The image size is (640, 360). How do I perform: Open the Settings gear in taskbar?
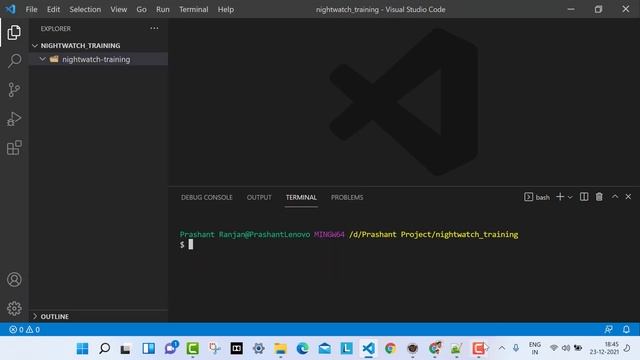pos(258,348)
